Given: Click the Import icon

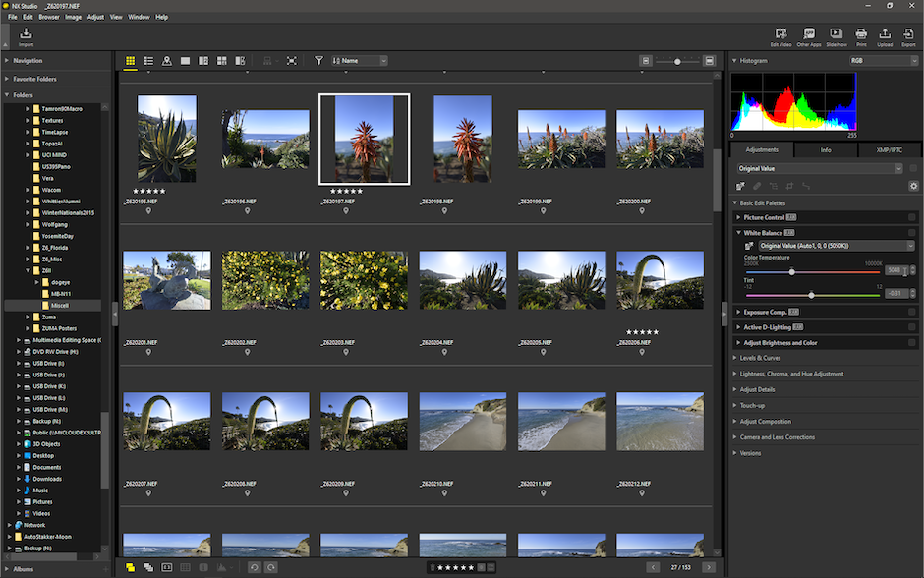Looking at the screenshot, I should (26, 36).
